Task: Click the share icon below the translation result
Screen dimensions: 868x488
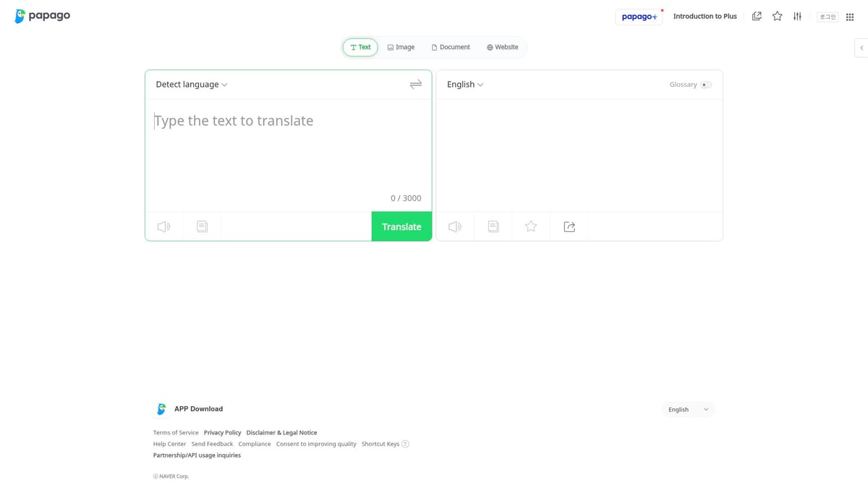Action: tap(569, 226)
